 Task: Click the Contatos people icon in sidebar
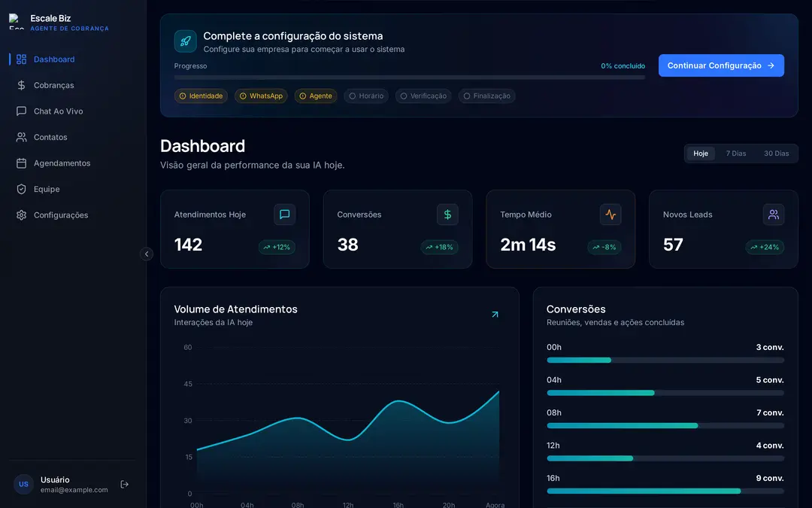click(21, 137)
